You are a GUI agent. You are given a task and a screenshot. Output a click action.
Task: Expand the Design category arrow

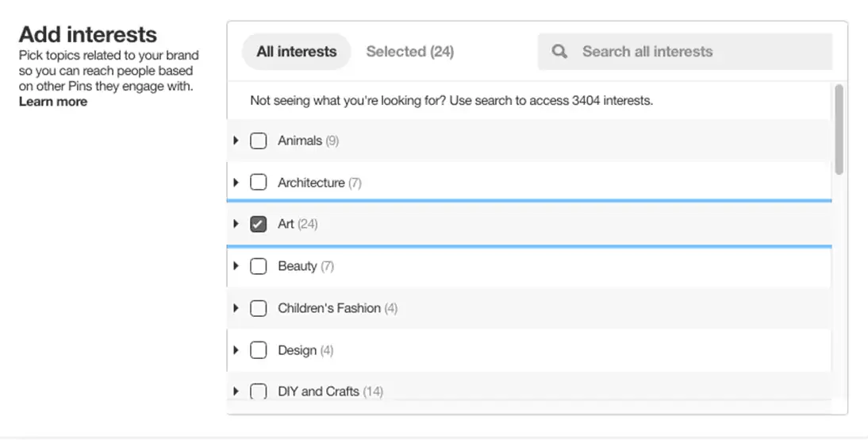click(236, 350)
